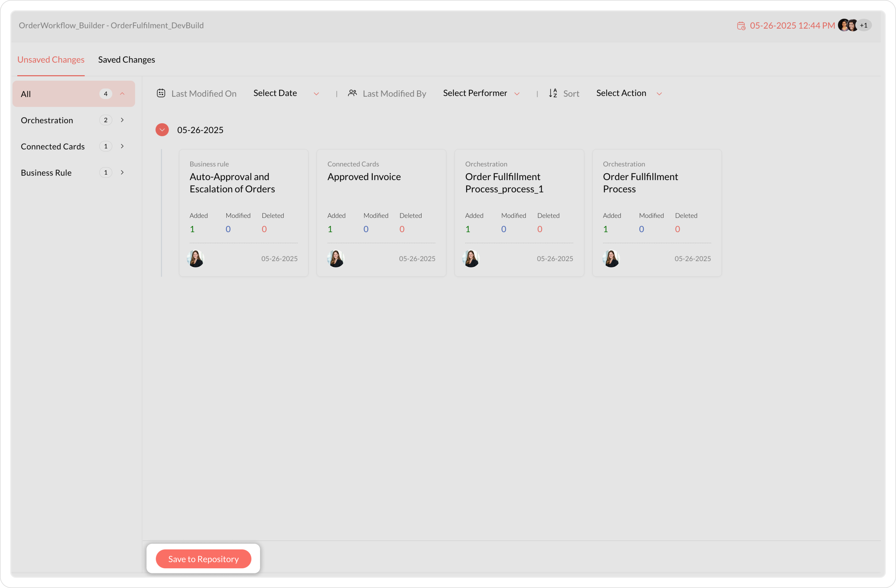Click avatar on Auto-Approval business rule card
Image resolution: width=896 pixels, height=588 pixels.
coord(196,258)
